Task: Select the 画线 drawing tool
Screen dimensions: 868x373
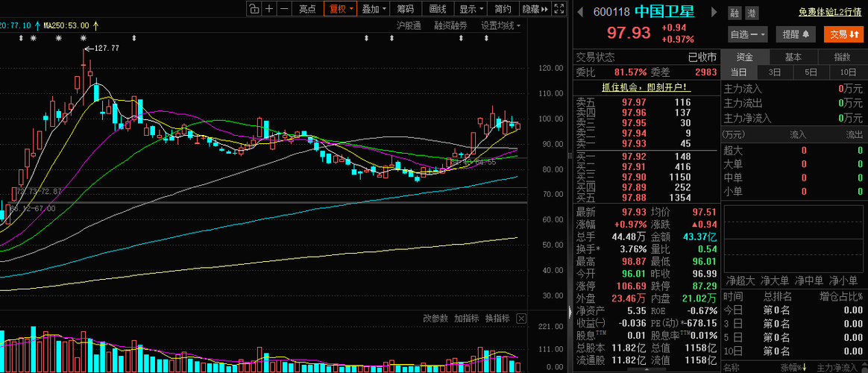Action: pos(438,8)
